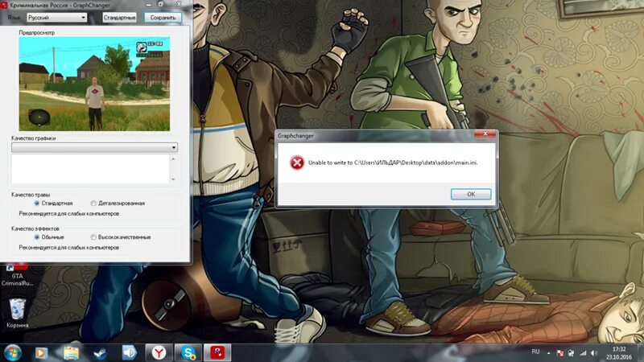Click the Show desktop strip
This screenshot has height=362, width=644.
[642, 353]
